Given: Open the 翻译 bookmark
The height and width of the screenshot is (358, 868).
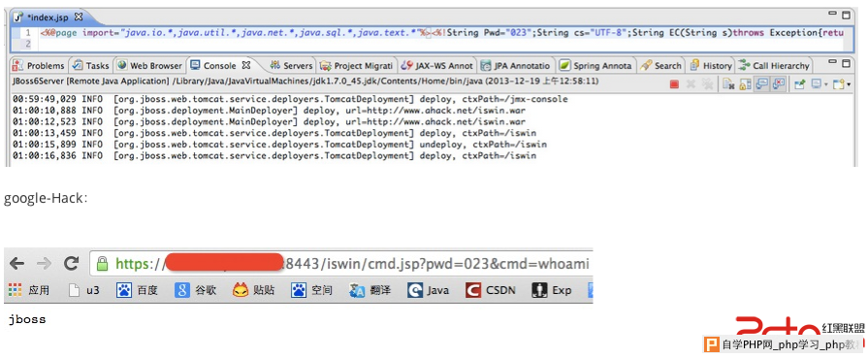Looking at the screenshot, I should [370, 290].
